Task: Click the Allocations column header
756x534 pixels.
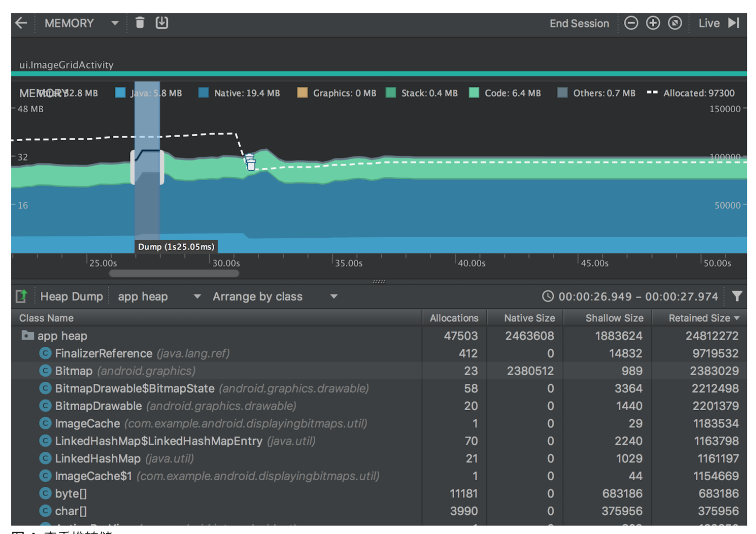Action: (x=454, y=317)
